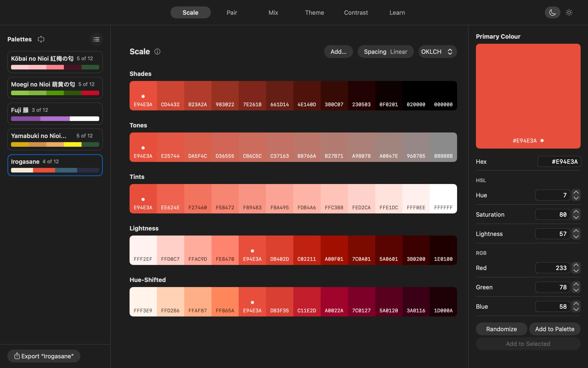Viewport: 588px width, 368px height.
Task: Click the export share icon at the bottom left
Action: 17,356
